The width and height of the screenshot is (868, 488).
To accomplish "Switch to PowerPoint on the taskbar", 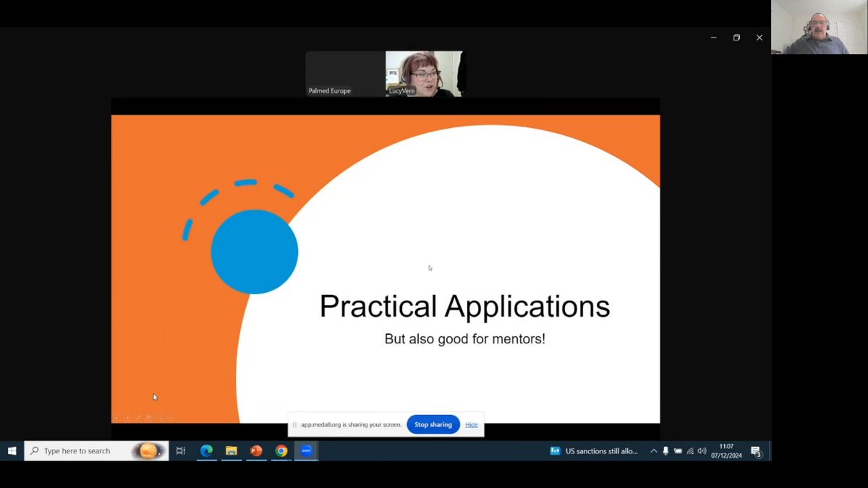I will click(x=256, y=451).
